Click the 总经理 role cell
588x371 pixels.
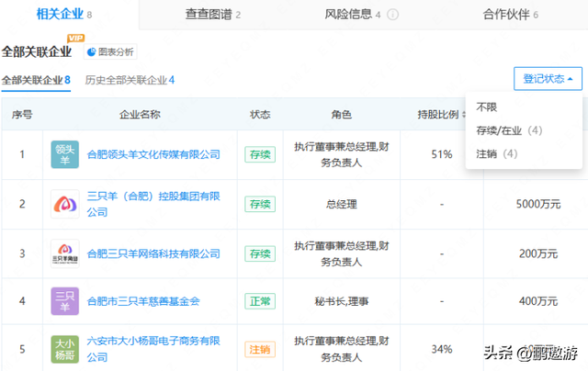(x=342, y=204)
